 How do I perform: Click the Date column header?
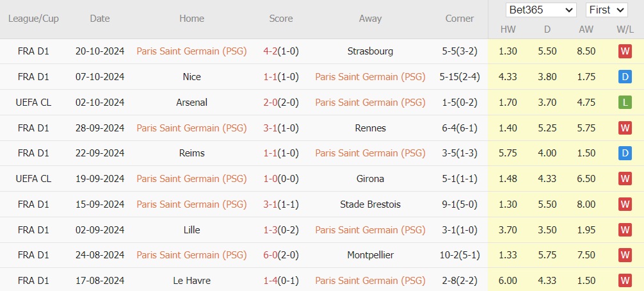coord(100,19)
